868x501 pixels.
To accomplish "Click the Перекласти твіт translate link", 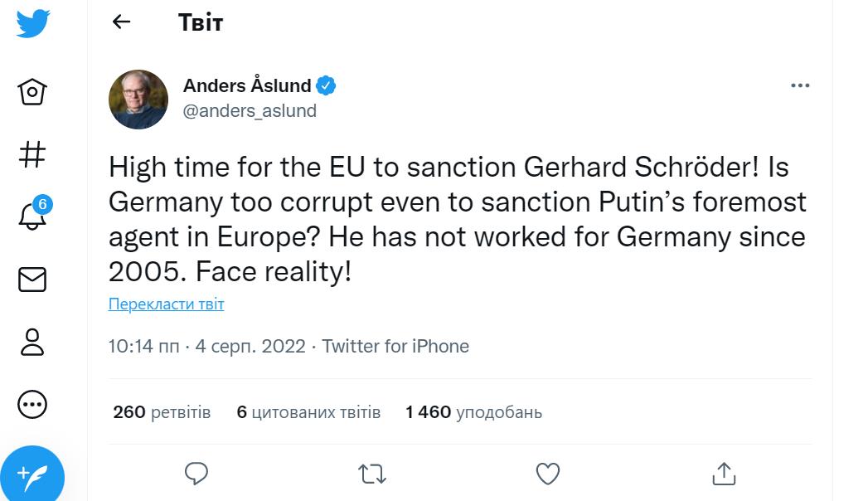I will [166, 304].
